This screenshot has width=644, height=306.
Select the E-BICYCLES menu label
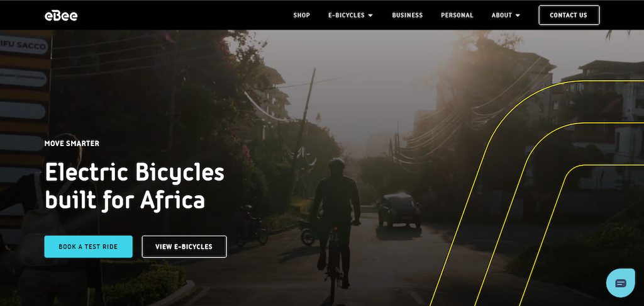click(x=347, y=15)
